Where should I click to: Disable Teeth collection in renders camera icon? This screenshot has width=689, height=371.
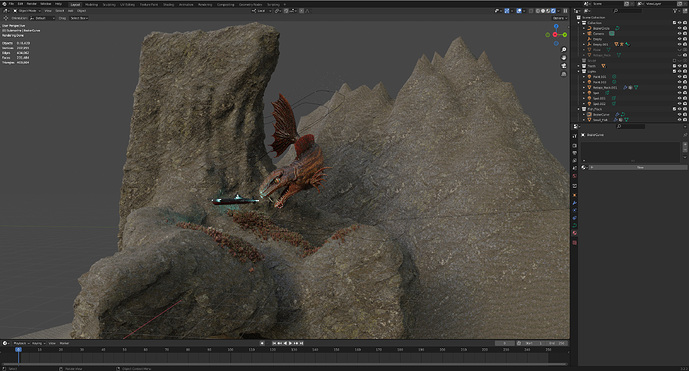[x=685, y=66]
